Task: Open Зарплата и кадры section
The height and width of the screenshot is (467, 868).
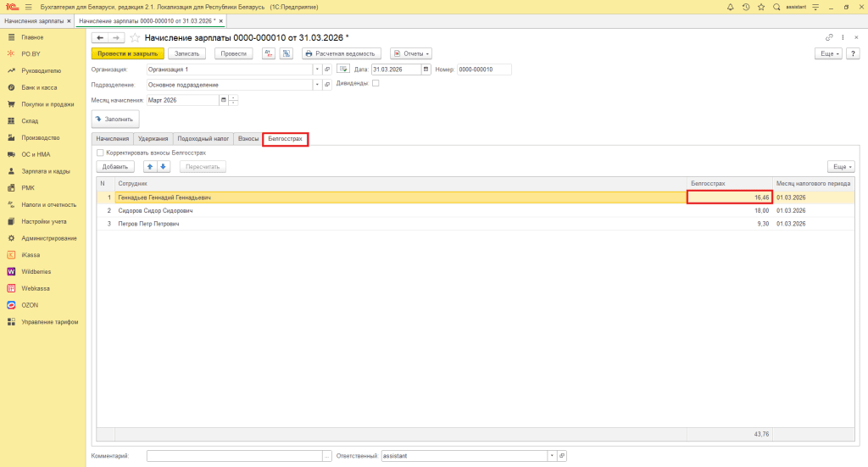Action: click(x=46, y=171)
